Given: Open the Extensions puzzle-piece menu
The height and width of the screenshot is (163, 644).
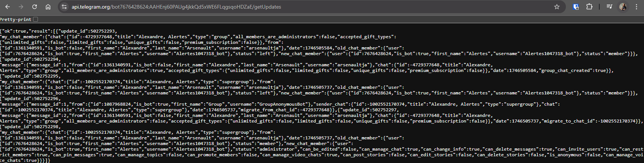Looking at the screenshot, I should [589, 7].
